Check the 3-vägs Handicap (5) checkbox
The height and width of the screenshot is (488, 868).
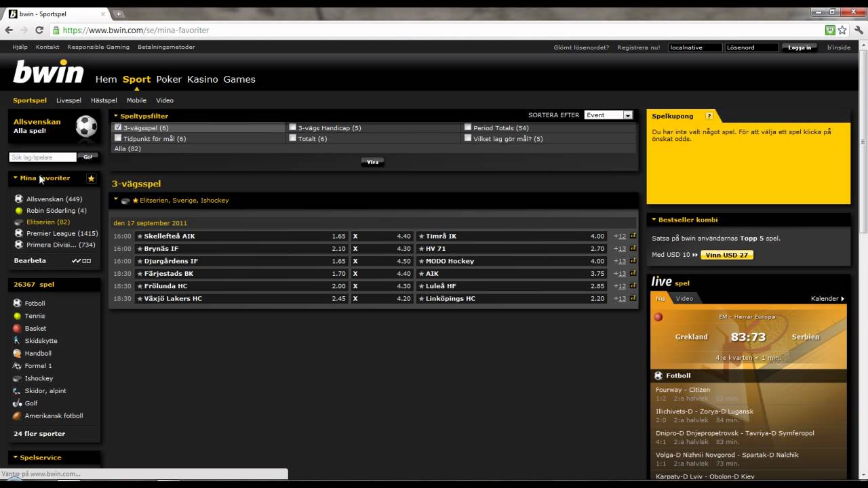coord(293,127)
